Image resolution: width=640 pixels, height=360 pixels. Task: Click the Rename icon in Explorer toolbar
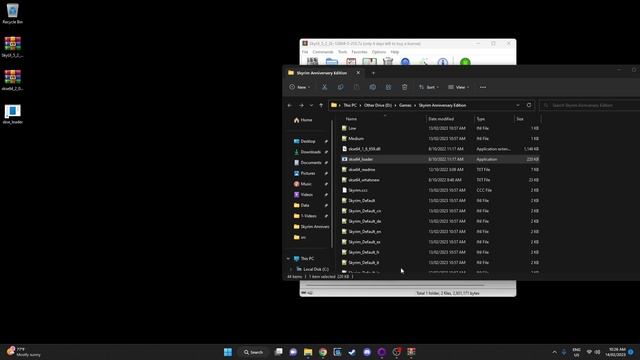point(373,87)
